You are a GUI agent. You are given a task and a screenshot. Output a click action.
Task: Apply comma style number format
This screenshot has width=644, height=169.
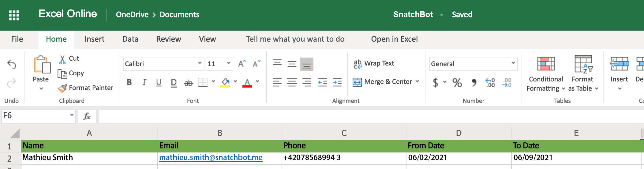tap(474, 82)
